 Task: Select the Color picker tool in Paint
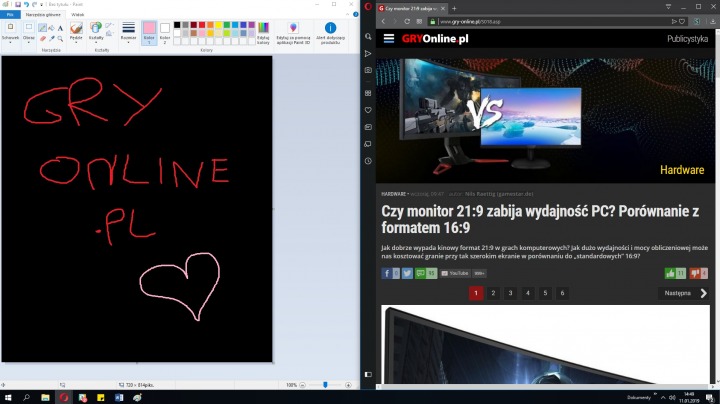pos(51,38)
